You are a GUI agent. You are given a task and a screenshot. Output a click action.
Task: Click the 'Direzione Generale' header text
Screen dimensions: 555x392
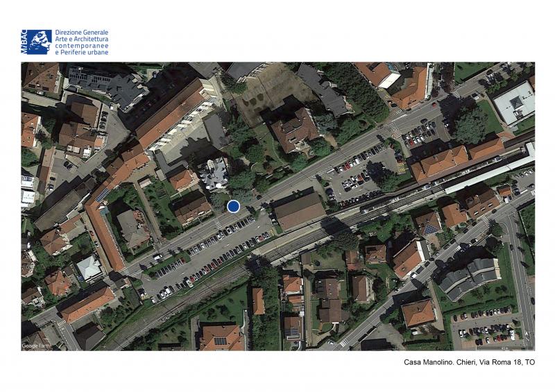coord(81,33)
